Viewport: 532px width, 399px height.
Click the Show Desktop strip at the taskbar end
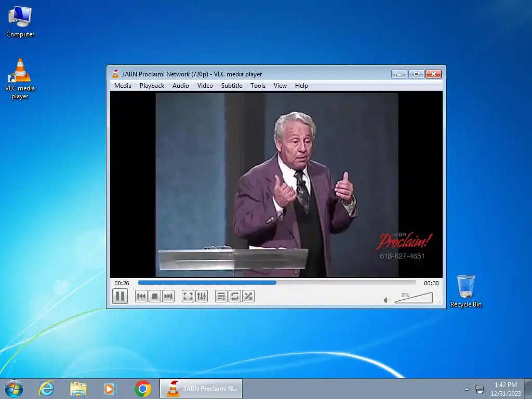click(528, 389)
